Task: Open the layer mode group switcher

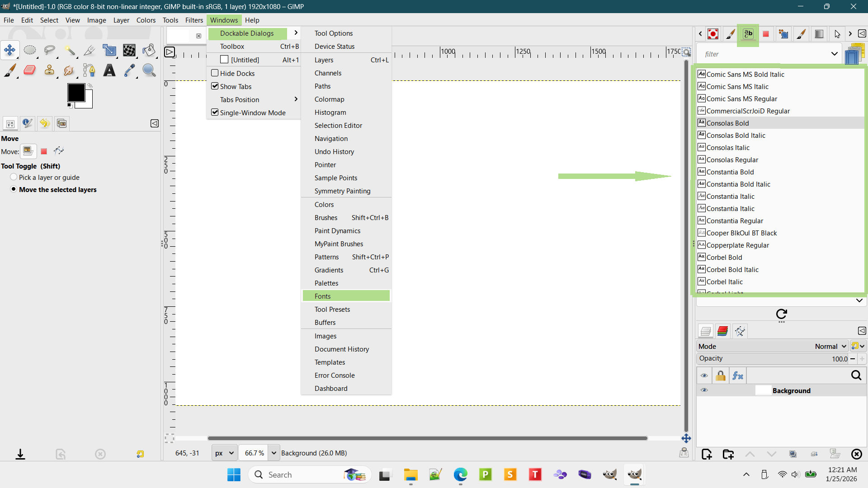Action: tap(858, 346)
